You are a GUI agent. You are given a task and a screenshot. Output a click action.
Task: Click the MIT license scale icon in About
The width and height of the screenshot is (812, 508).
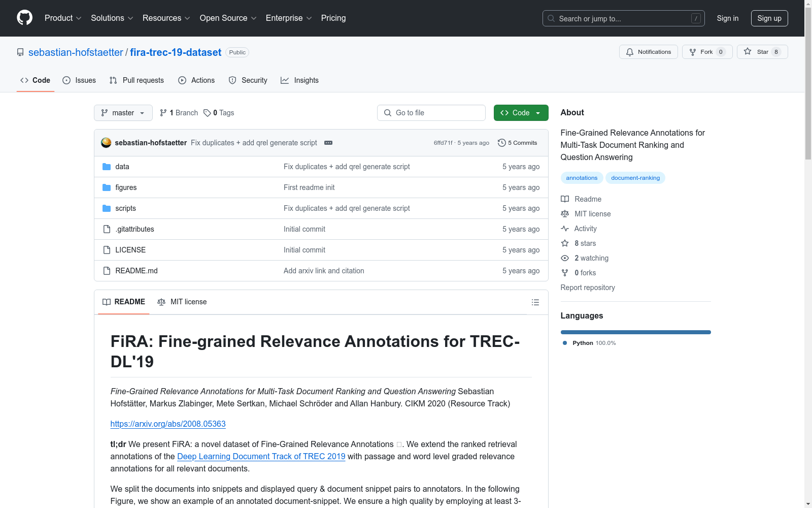tap(565, 214)
